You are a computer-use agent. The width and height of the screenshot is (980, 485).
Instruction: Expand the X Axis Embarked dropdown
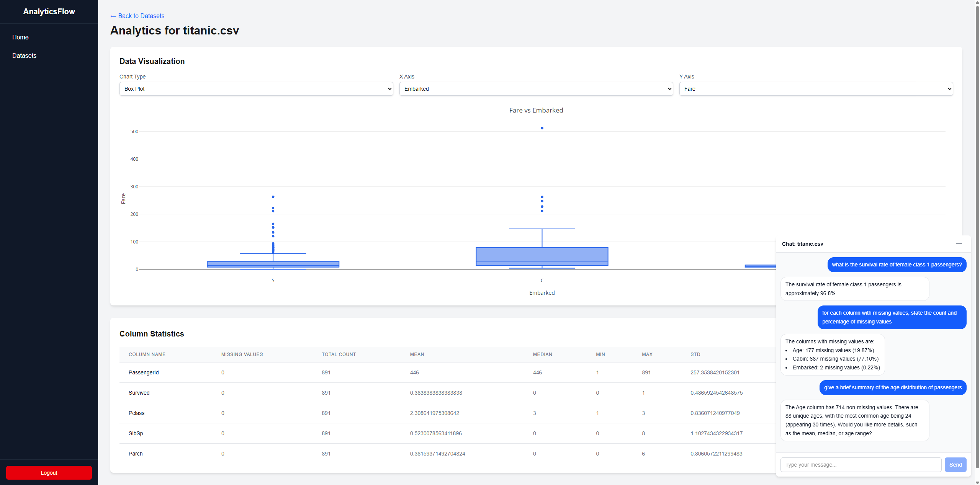coord(536,89)
